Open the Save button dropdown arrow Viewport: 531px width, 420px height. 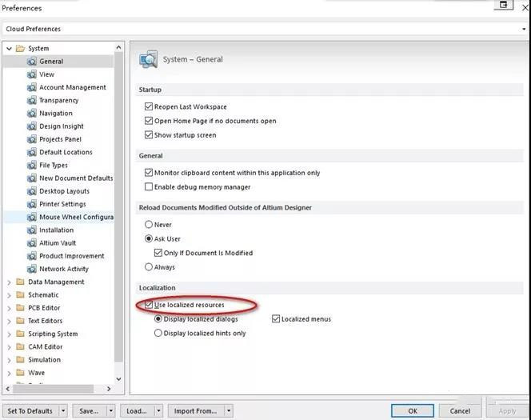tap(111, 411)
